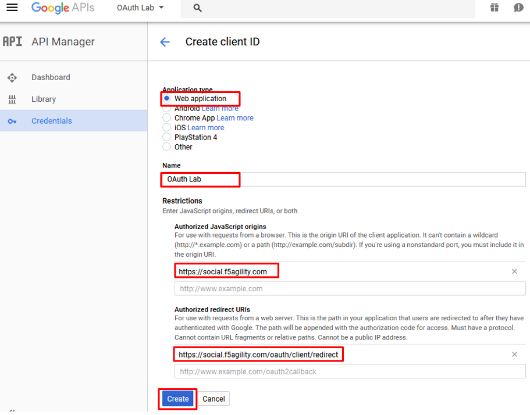Select the Chrome App radio button
Image resolution: width=530 pixels, height=415 pixels.
click(166, 118)
